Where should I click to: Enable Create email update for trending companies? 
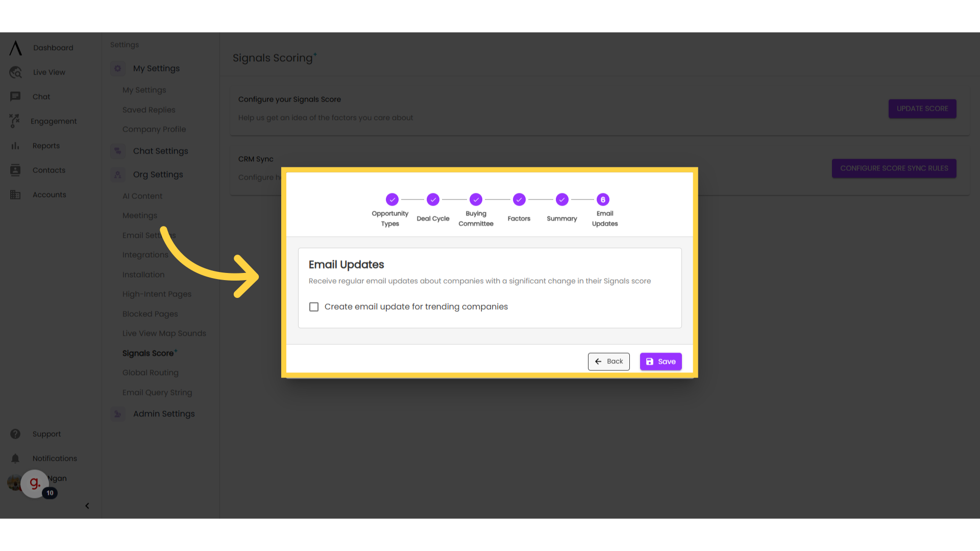point(314,307)
